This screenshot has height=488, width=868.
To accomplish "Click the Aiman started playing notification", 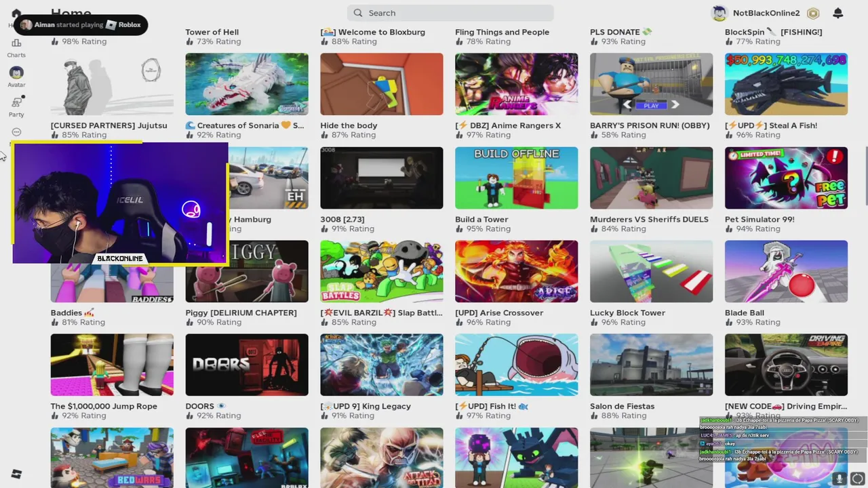I will point(81,25).
